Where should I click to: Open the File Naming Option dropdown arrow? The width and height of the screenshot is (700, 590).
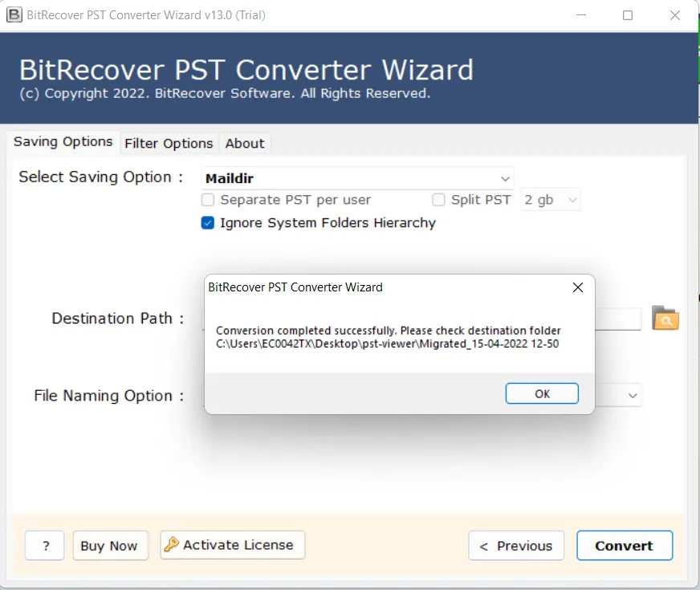click(632, 396)
